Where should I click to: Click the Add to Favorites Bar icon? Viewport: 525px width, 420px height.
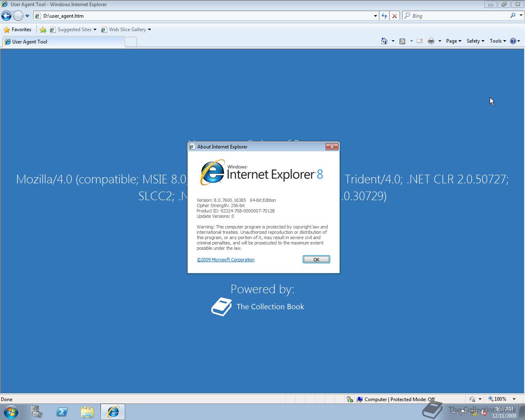[x=43, y=30]
